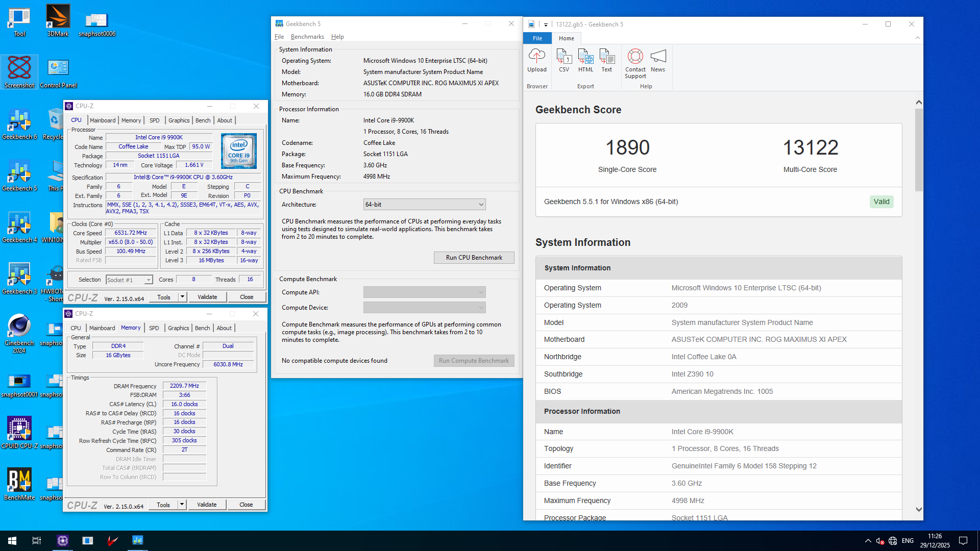This screenshot has width=980, height=551.
Task: Open Graphics tab in bottom CPU-Z window
Action: (179, 328)
